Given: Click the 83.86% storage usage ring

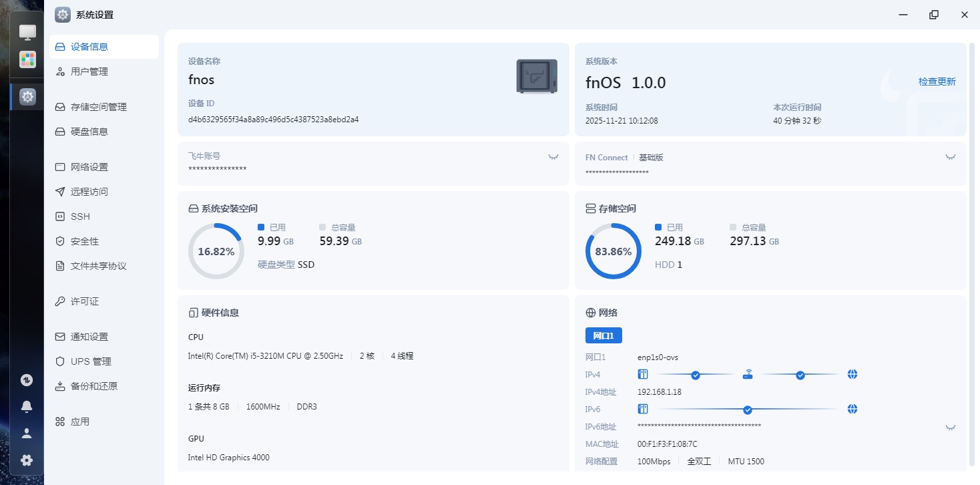Looking at the screenshot, I should click(x=613, y=252).
